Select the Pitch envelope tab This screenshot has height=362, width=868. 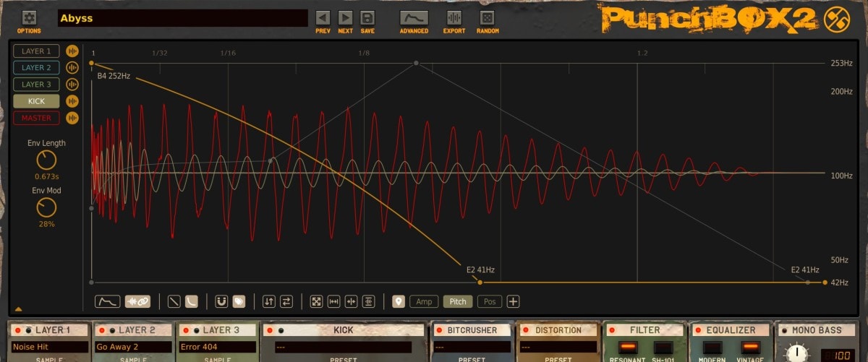click(458, 301)
